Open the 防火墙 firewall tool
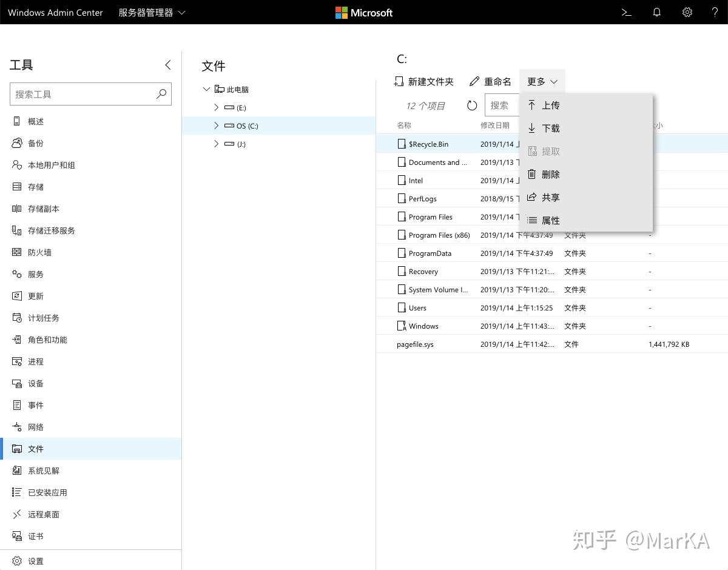 pos(90,252)
